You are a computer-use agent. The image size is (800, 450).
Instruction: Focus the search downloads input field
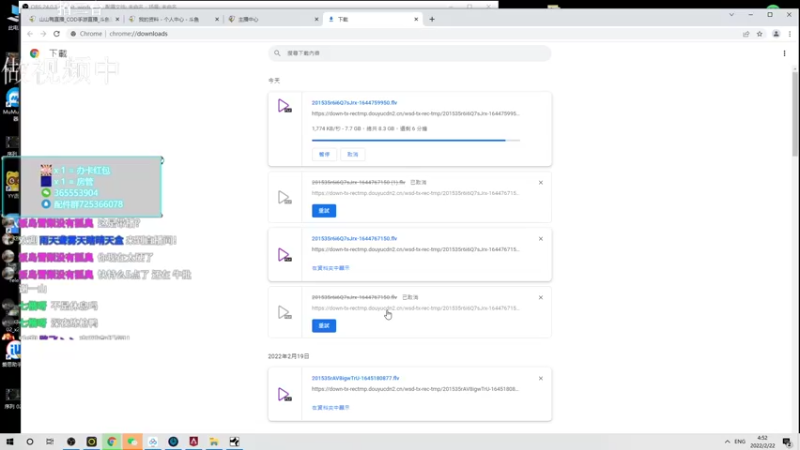click(x=410, y=53)
